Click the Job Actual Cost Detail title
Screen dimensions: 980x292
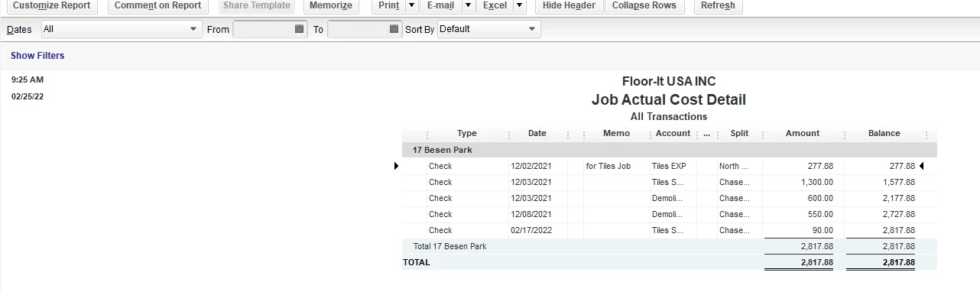tap(669, 99)
